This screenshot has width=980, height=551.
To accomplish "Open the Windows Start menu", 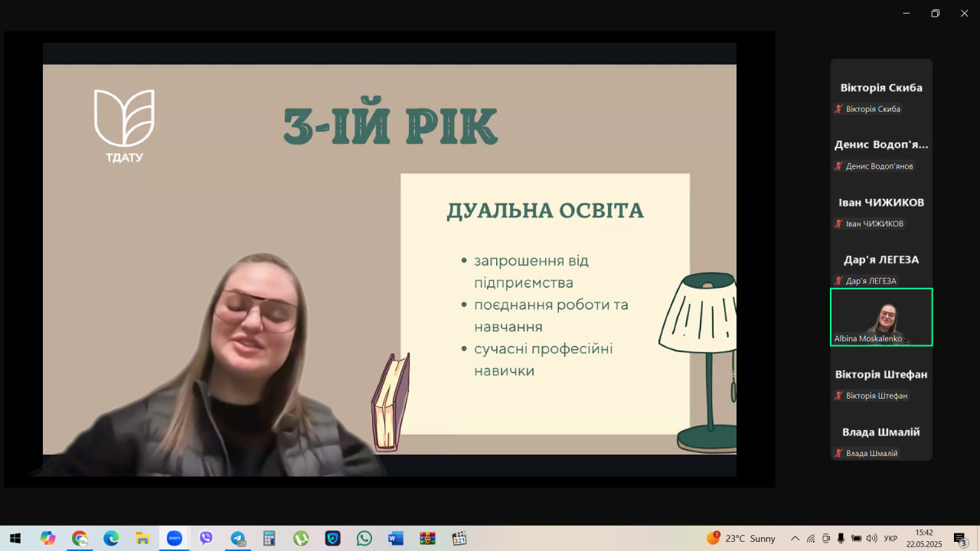I will [15, 538].
